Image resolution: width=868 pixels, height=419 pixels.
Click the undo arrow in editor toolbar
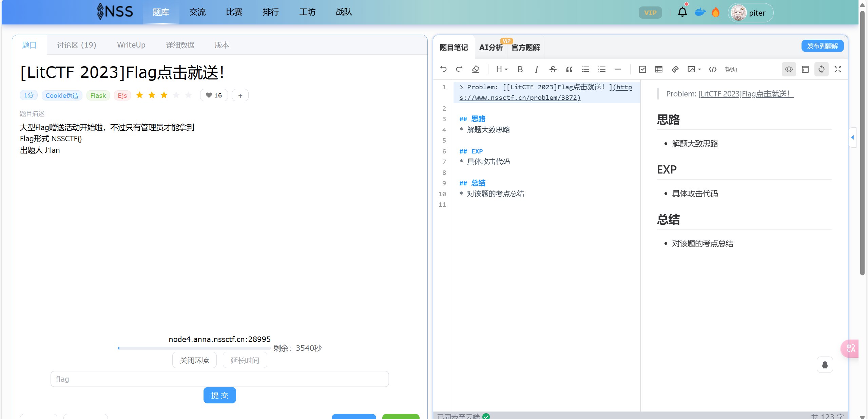[x=443, y=69]
